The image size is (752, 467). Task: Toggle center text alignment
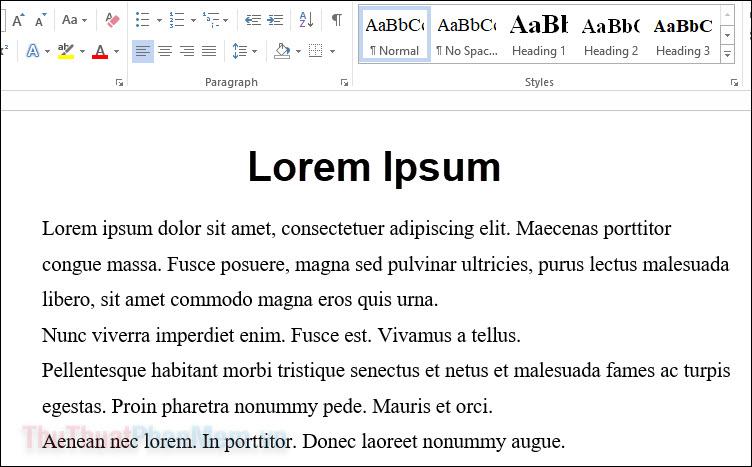165,51
